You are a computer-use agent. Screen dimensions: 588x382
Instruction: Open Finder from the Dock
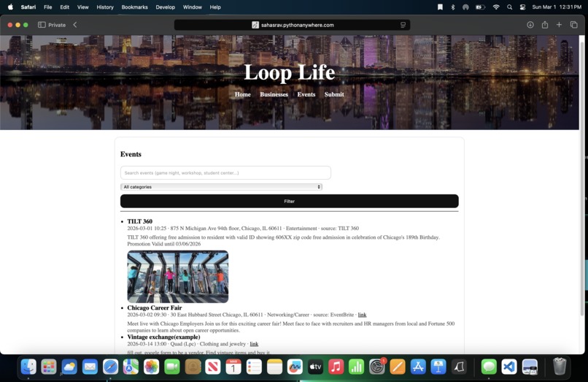[x=28, y=367]
